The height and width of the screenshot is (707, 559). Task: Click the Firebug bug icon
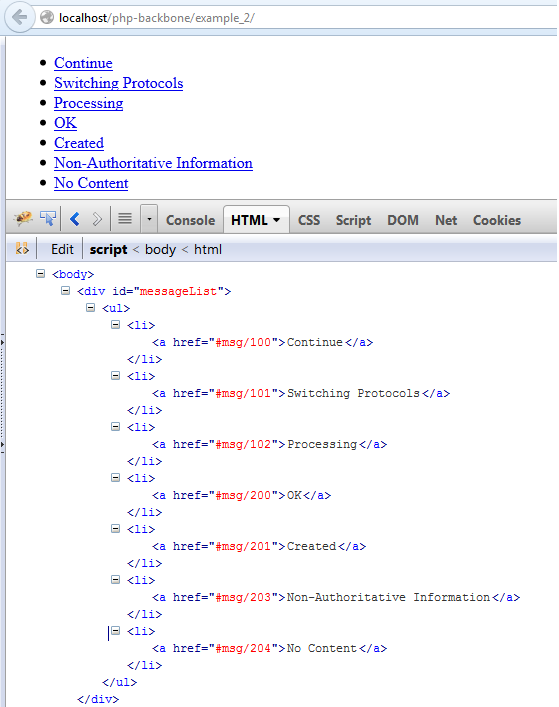23,219
